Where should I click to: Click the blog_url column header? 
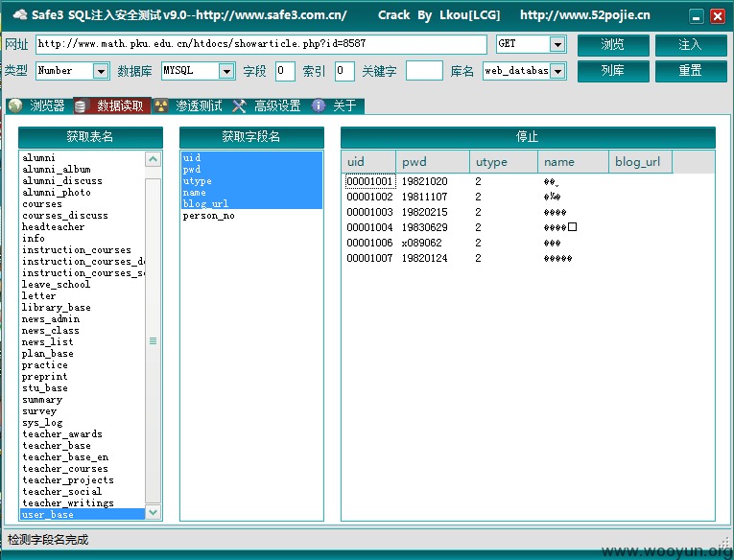pos(641,162)
